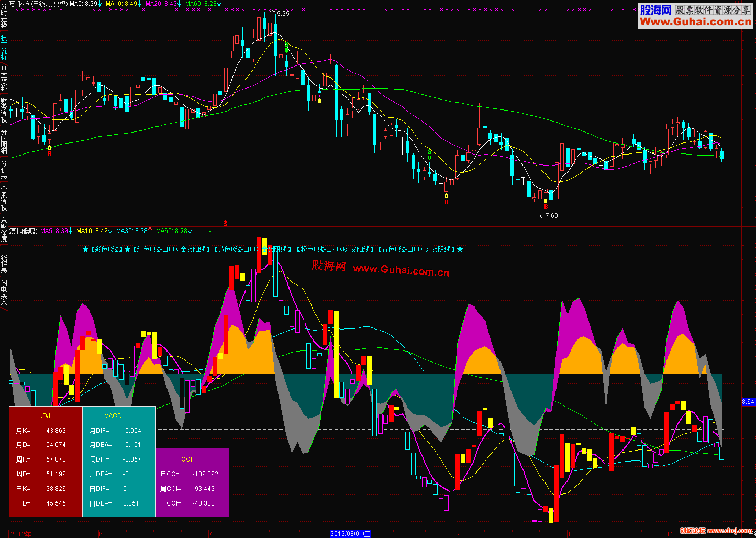Click the red up arrow beside MA30: 8.38
Viewport: 756px width, 538px height.
(150, 230)
